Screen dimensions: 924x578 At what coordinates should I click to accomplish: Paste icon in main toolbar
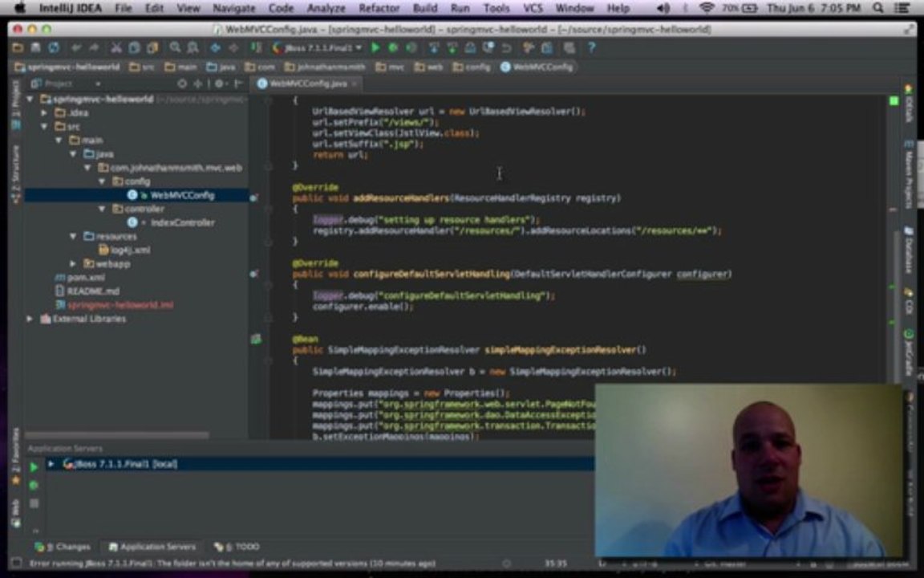(152, 48)
